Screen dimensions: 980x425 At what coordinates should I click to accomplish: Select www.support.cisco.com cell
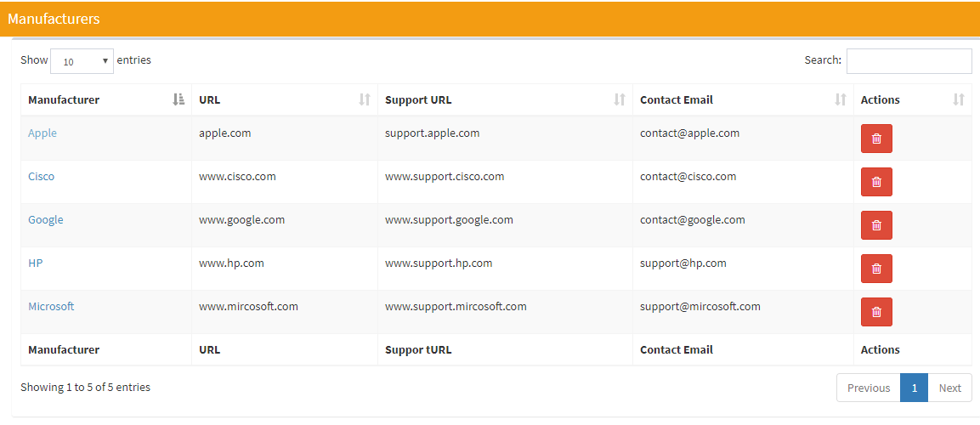point(505,181)
